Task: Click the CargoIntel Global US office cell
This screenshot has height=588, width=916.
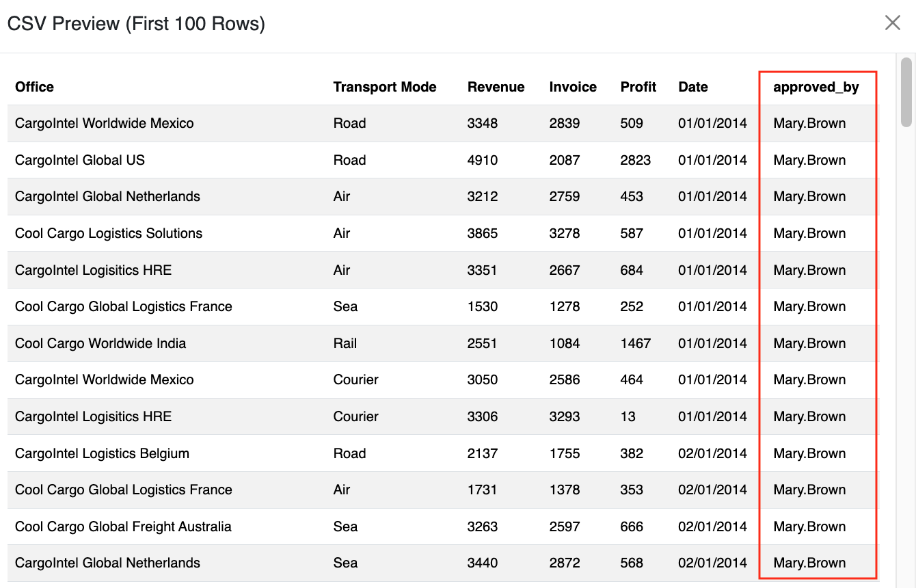Action: tap(80, 160)
